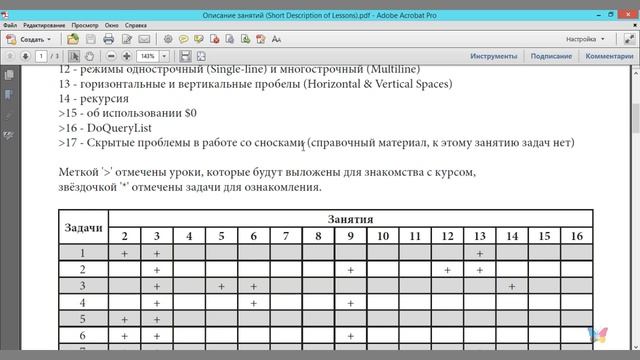Click the scrollbar up arrow
640x360 pixels.
(636, 73)
